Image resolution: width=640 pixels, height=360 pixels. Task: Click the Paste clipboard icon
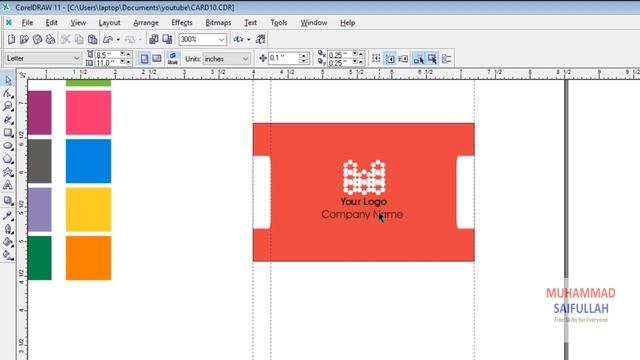point(93,39)
